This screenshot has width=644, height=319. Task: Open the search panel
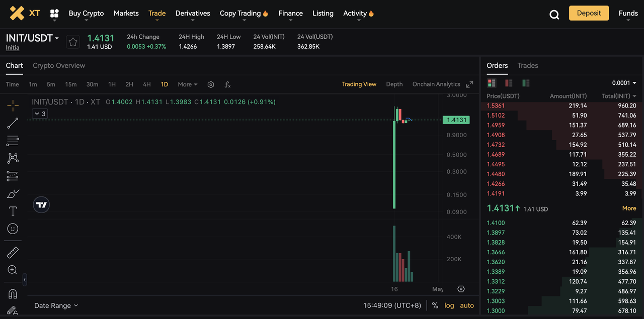554,15
